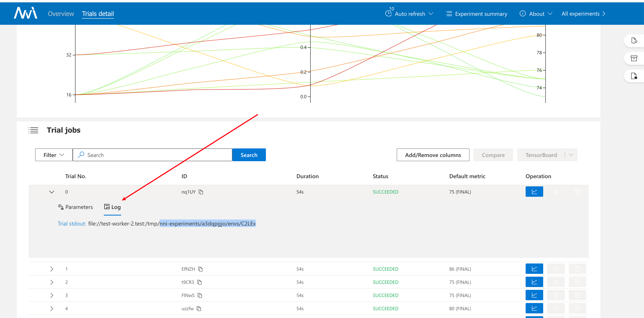The height and width of the screenshot is (318, 644).
Task: Click the chart icon for Trial 1
Action: [534, 269]
